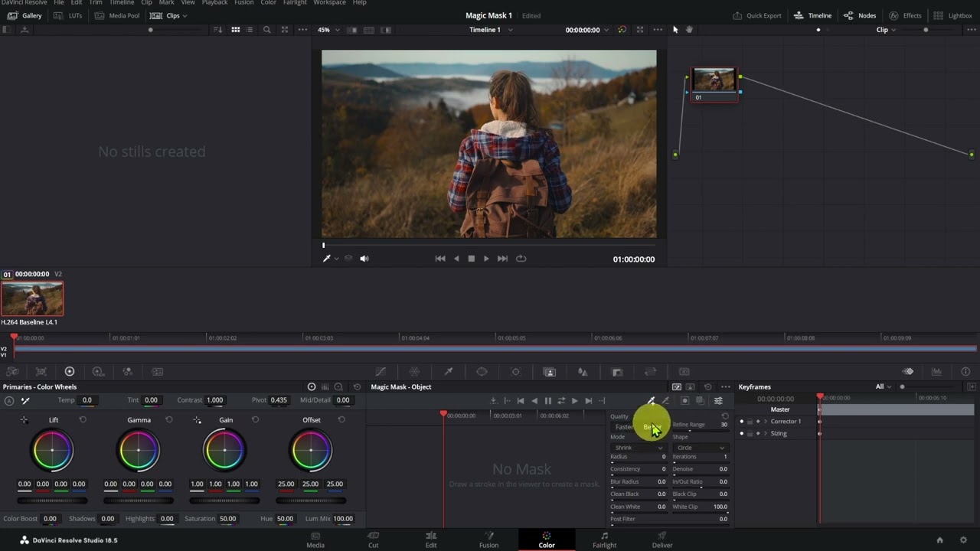Click center of Offset color wheel
The height and width of the screenshot is (551, 980).
pos(311,451)
